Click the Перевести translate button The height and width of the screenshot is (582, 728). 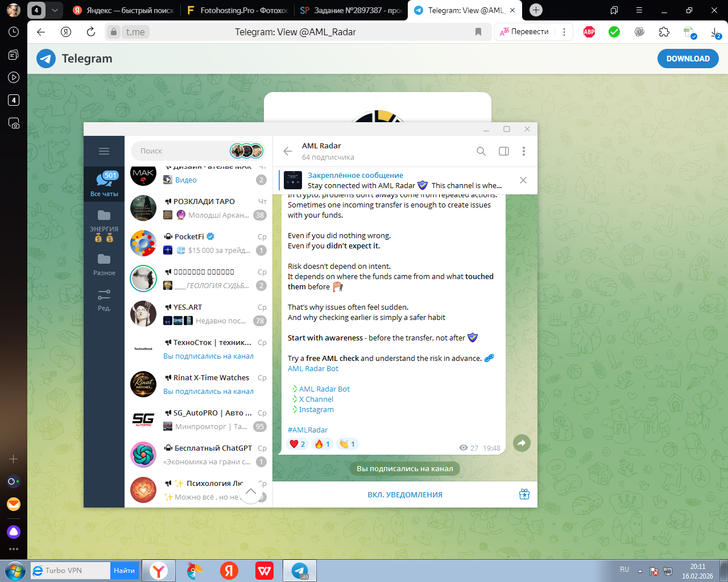click(x=524, y=32)
